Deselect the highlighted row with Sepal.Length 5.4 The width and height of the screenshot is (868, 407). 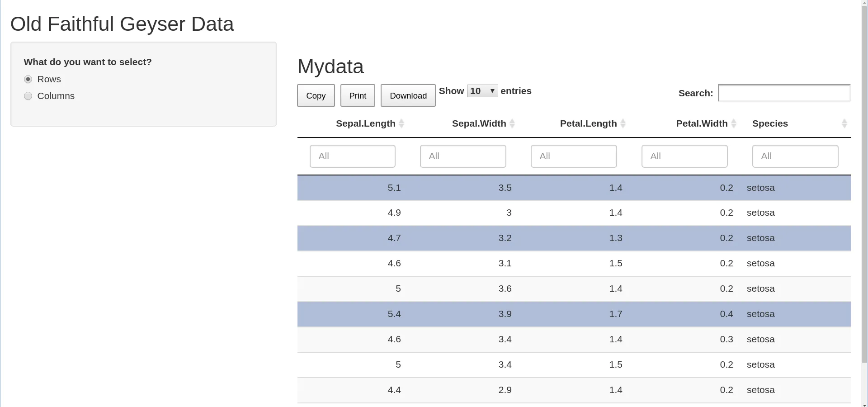[573, 314]
